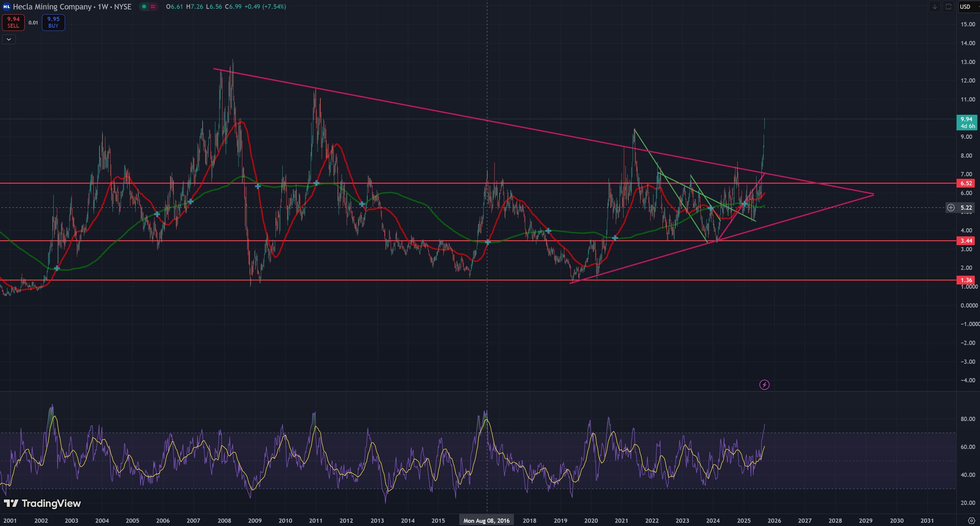980x526 pixels.
Task: Click the purple lightning bolt event icon
Action: click(x=764, y=385)
